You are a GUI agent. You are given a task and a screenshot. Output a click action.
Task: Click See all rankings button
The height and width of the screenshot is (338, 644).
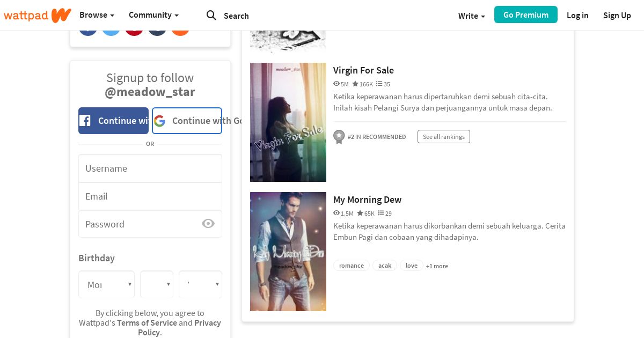point(444,137)
